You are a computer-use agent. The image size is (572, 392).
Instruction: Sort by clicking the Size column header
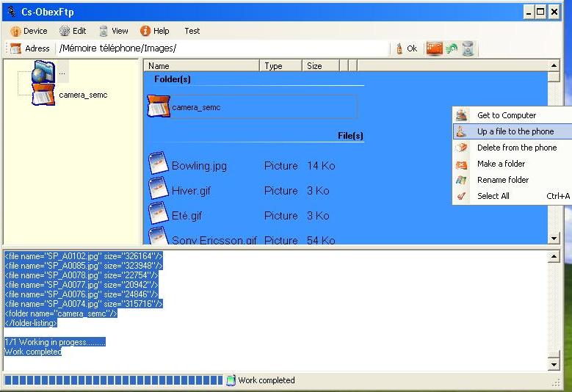coord(320,66)
